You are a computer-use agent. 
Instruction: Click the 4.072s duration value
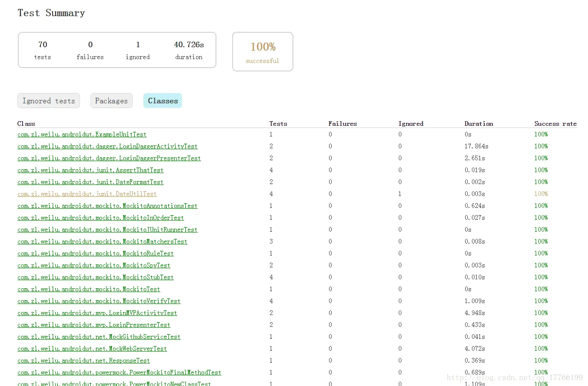474,349
